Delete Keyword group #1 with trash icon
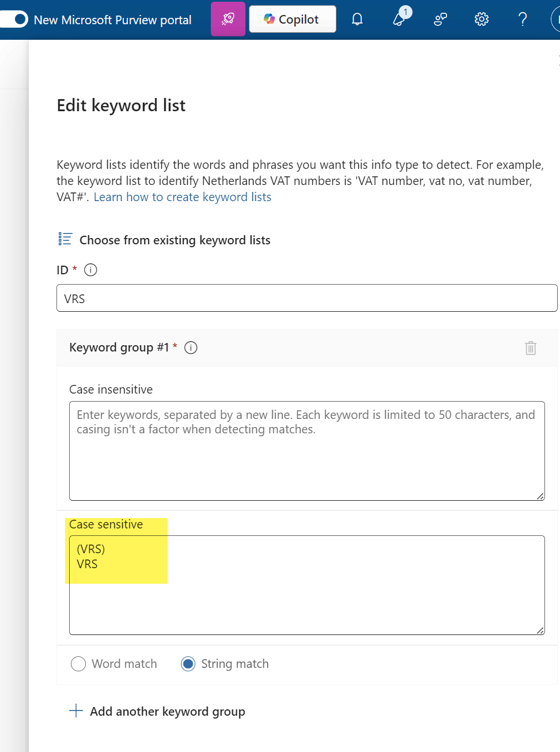The width and height of the screenshot is (560, 752). click(x=531, y=348)
